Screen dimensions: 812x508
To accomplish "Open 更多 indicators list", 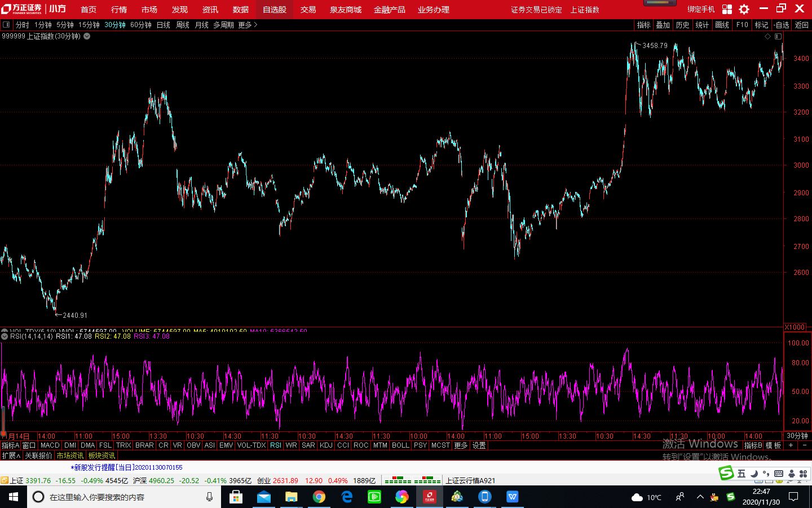I will pyautogui.click(x=461, y=445).
